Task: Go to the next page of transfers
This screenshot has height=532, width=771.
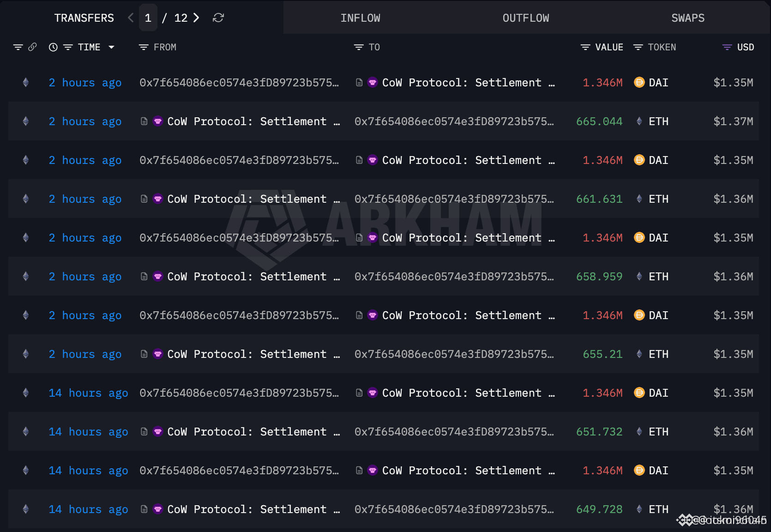Action: [x=196, y=18]
